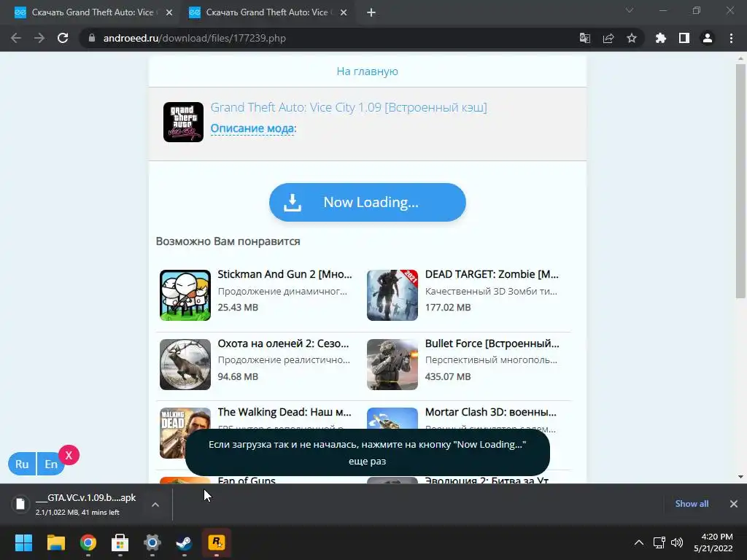This screenshot has width=747, height=560.
Task: Open Rockstar Games Launcher taskbar icon
Action: (x=216, y=542)
